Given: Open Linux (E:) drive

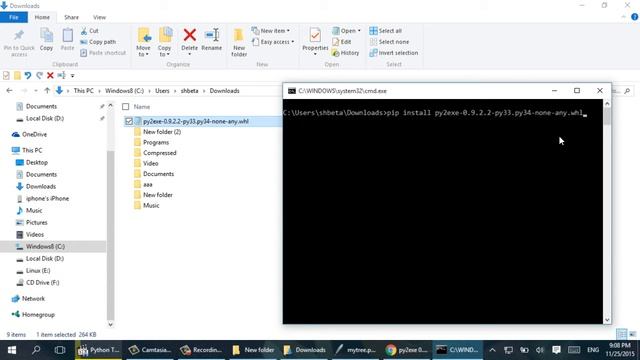Looking at the screenshot, I should (x=38, y=271).
